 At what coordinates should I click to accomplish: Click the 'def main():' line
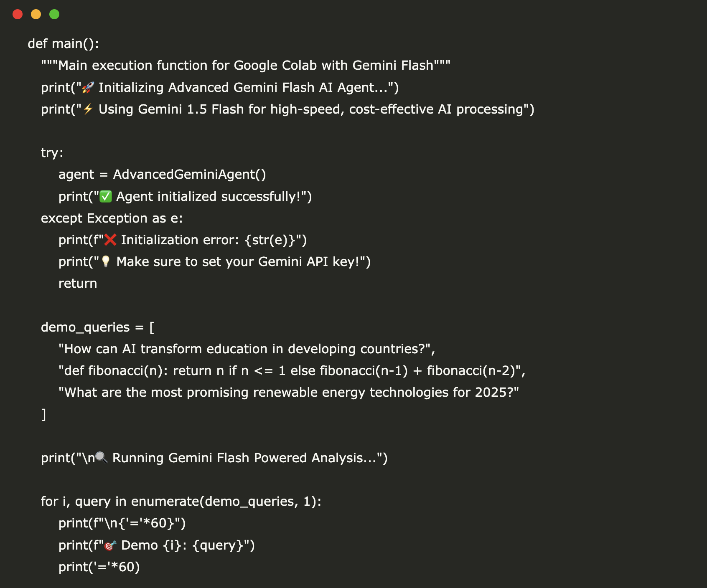[x=63, y=44]
